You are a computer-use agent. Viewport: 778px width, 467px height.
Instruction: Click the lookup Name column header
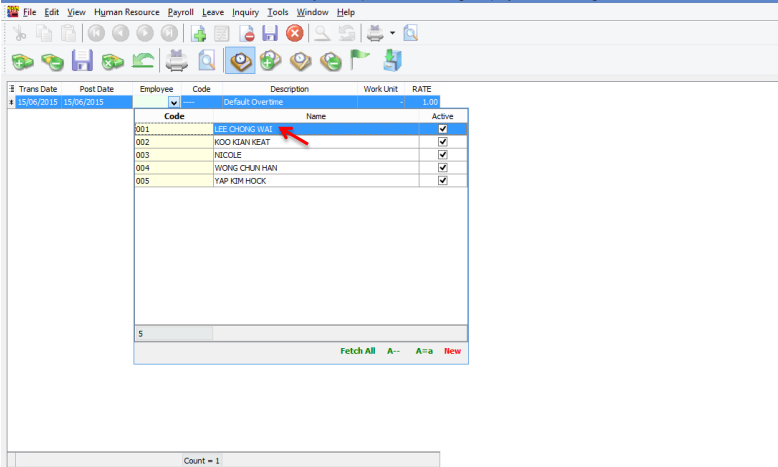316,116
